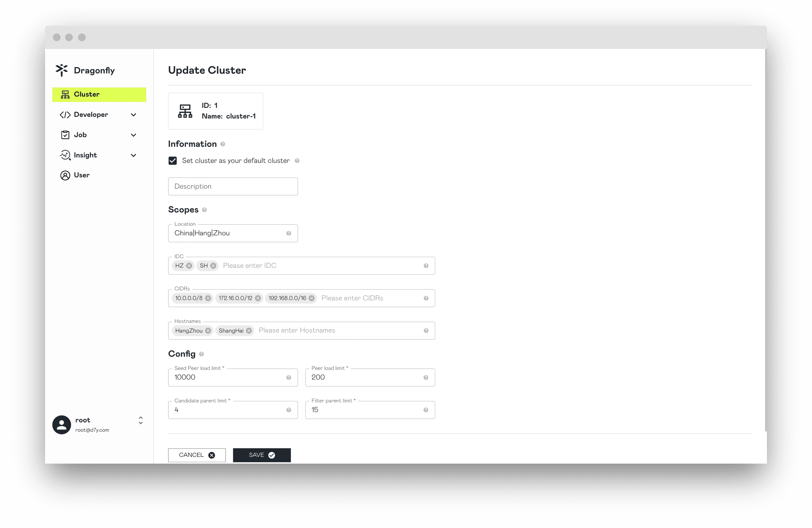This screenshot has height=528, width=812.
Task: Click the Insight menu icon
Action: point(65,154)
